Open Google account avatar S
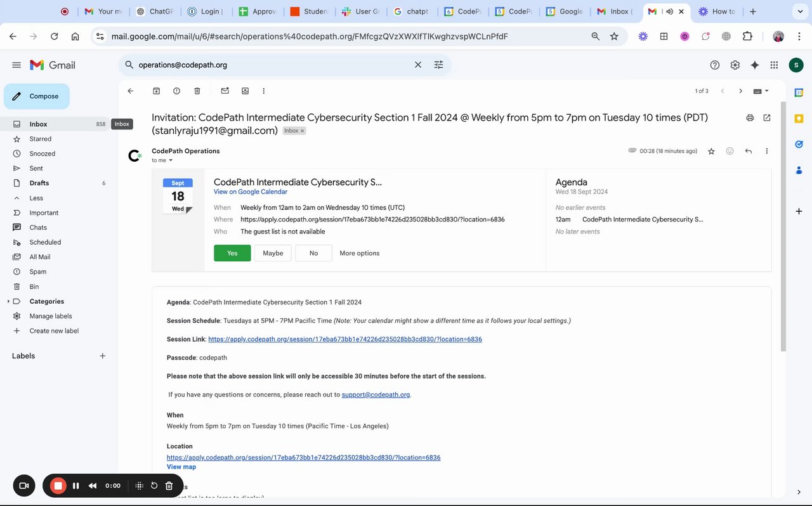The image size is (812, 506). click(796, 65)
